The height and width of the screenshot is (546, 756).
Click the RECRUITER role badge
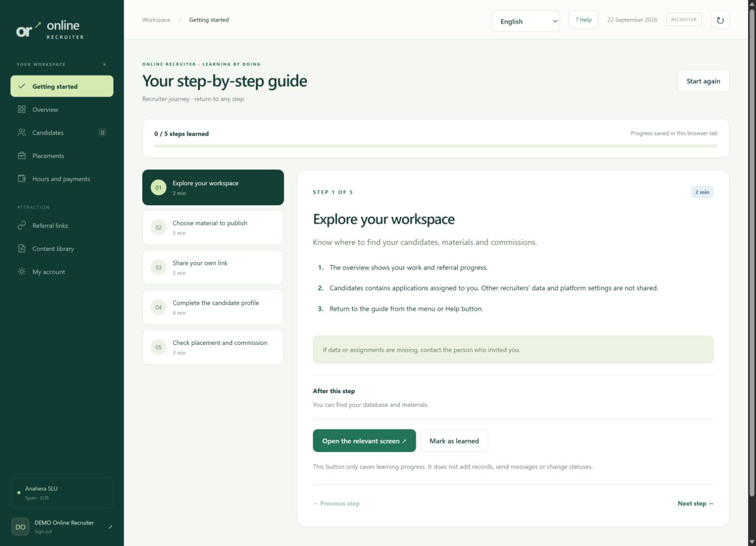[x=684, y=20]
